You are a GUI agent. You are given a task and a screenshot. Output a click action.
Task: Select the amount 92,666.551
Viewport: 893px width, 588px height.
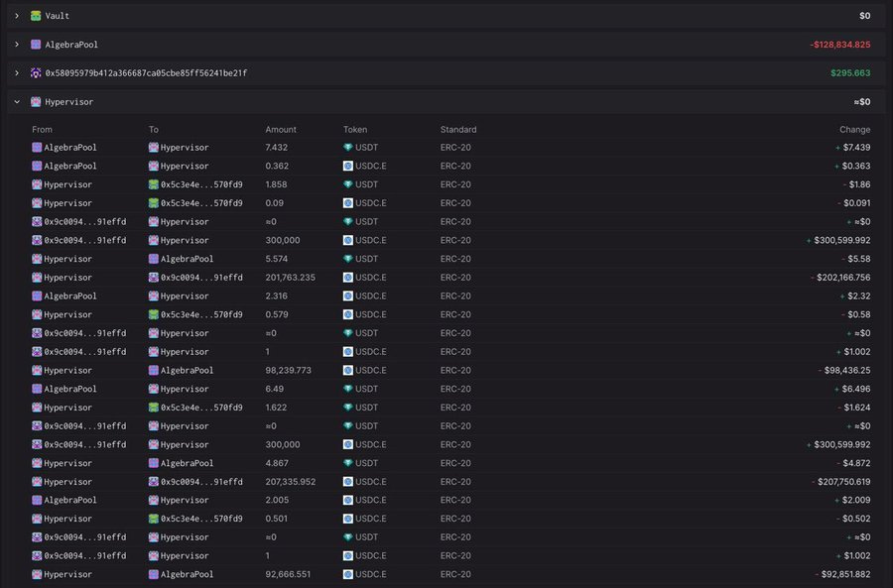[288, 574]
